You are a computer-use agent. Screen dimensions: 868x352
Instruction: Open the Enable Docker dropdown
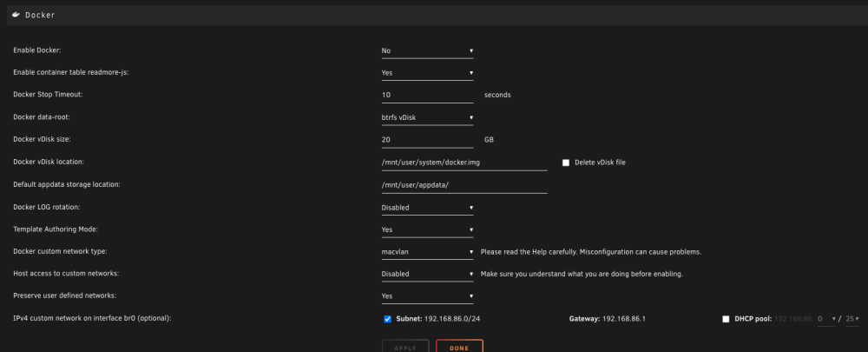427,50
